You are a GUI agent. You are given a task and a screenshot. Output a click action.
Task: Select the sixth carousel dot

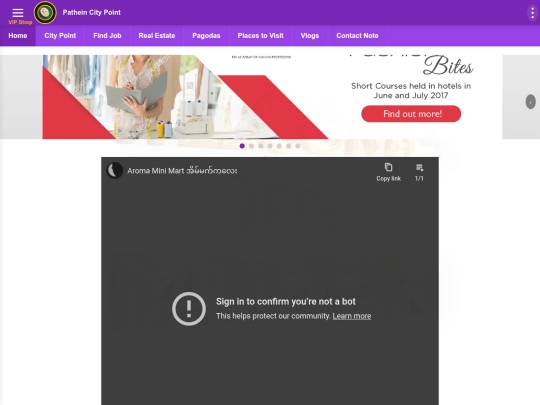289,146
